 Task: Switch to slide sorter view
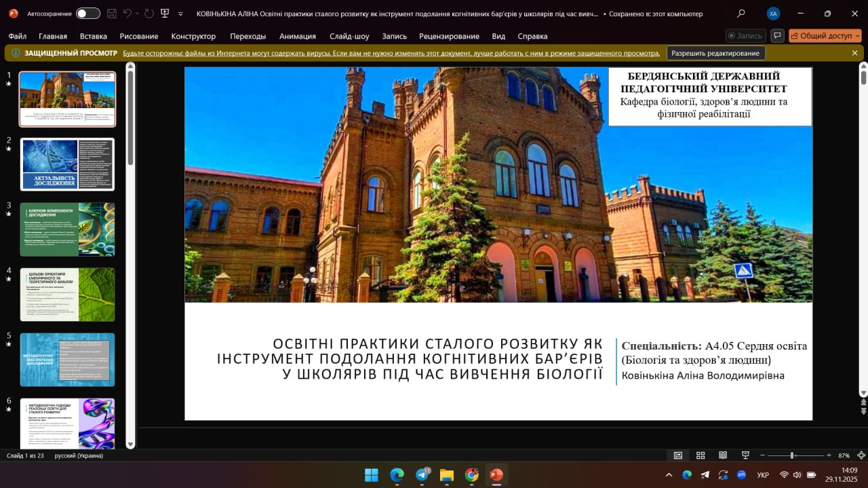click(701, 455)
